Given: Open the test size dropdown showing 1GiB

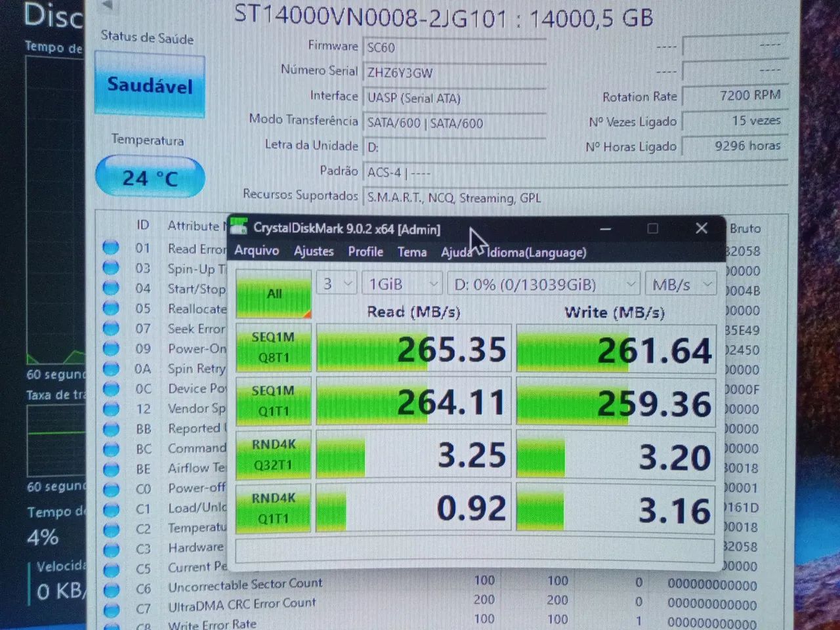Looking at the screenshot, I should tap(402, 283).
